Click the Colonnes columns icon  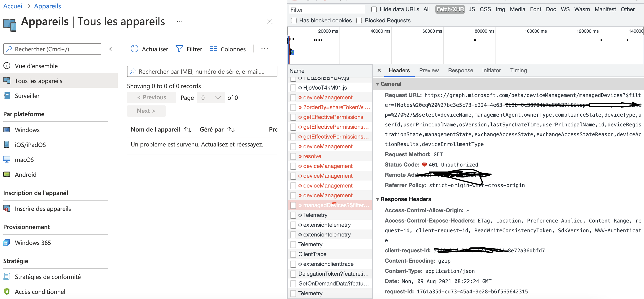pyautogui.click(x=213, y=49)
